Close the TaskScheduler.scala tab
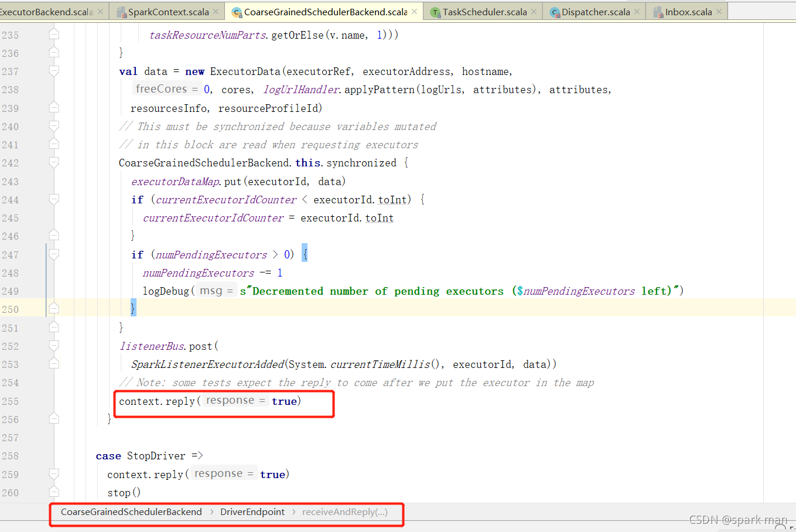Image resolution: width=796 pixels, height=532 pixels. point(534,12)
